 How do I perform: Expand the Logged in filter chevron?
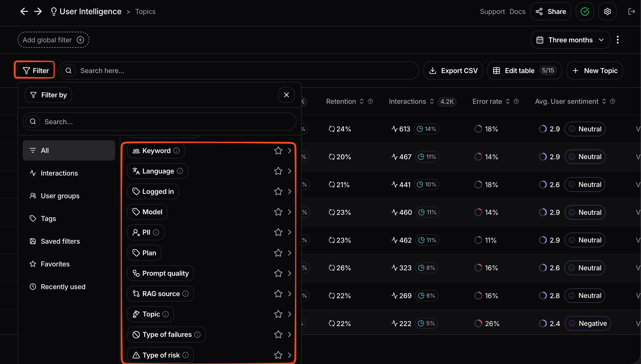(x=290, y=191)
